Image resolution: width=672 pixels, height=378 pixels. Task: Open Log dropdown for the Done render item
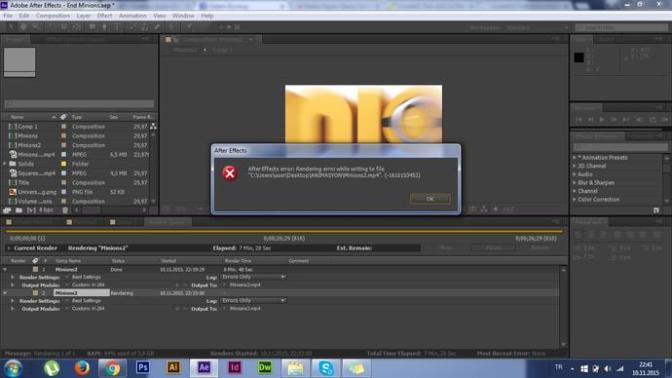point(253,277)
